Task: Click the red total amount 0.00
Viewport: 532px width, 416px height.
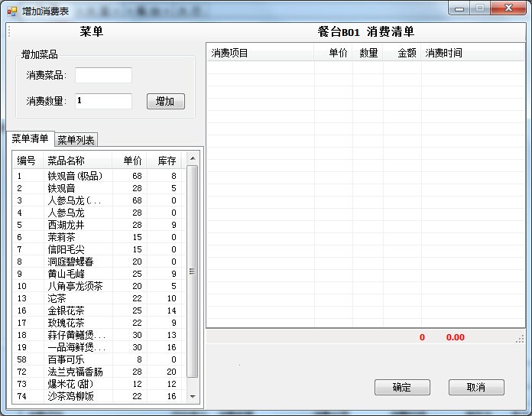Action: pyautogui.click(x=456, y=337)
